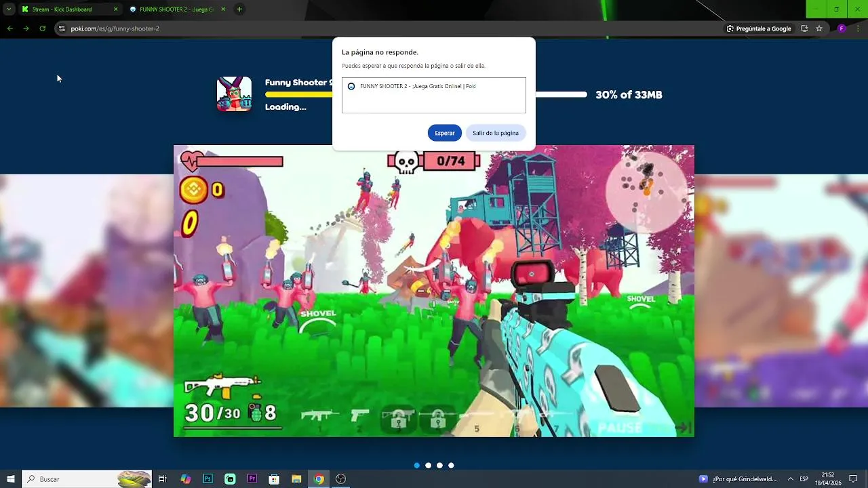Click the game loading progress bar

426,95
